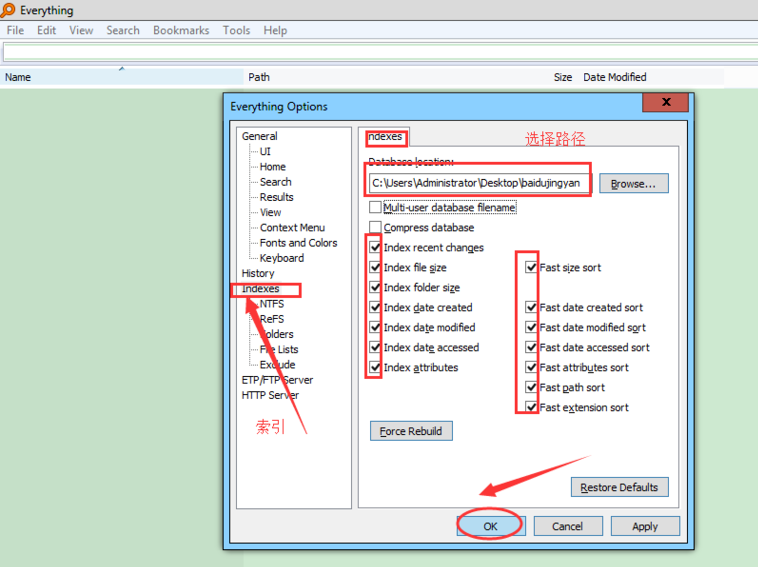Select ReFS in the options tree

(x=272, y=319)
